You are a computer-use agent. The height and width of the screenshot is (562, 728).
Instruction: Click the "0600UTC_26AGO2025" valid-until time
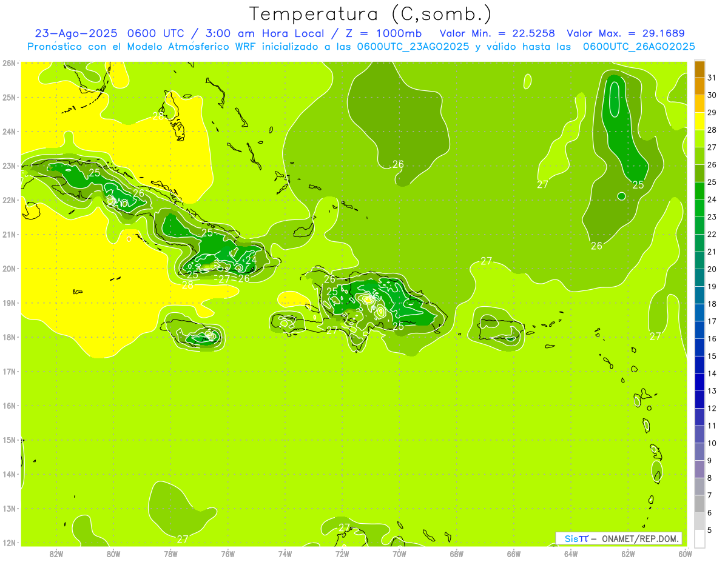pyautogui.click(x=639, y=47)
